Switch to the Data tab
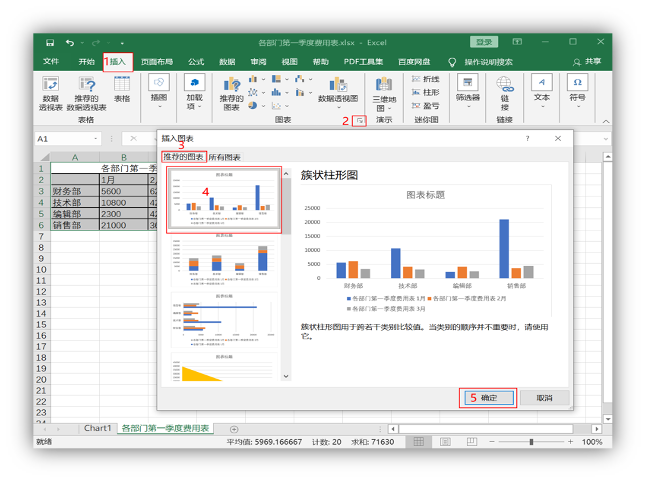The width and height of the screenshot is (645, 481). [x=227, y=62]
